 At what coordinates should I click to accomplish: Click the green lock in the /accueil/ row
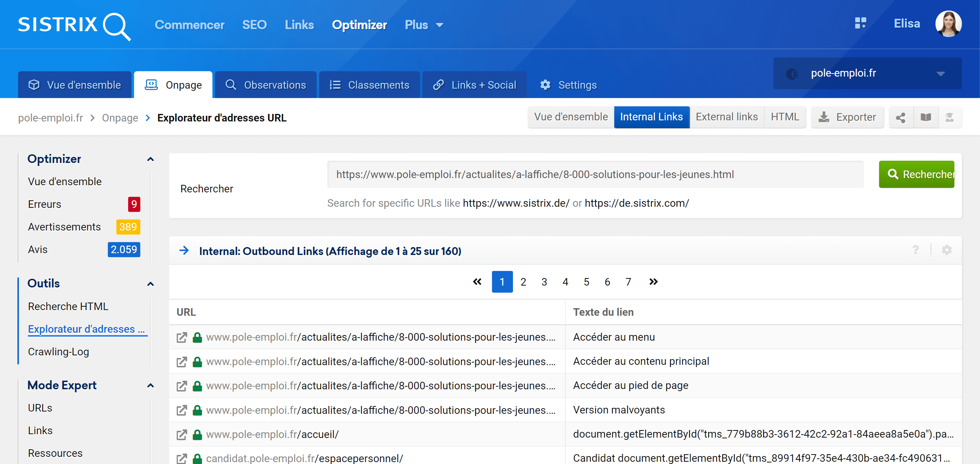(197, 435)
